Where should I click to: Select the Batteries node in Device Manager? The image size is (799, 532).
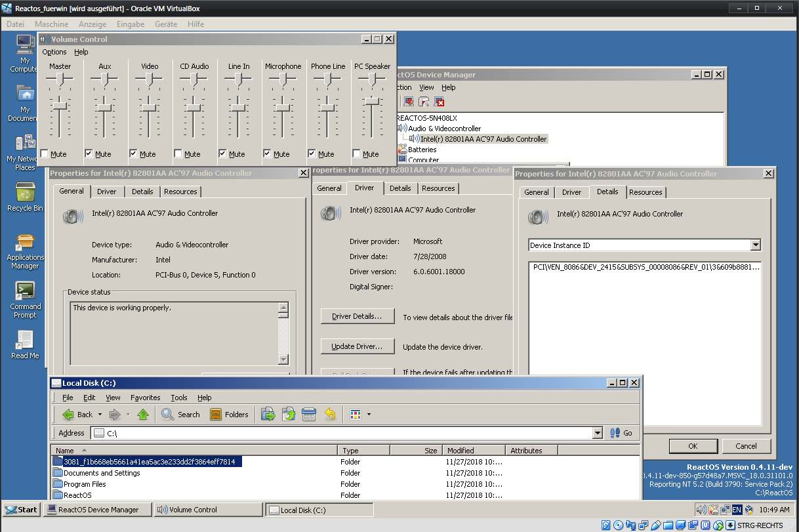coord(422,150)
